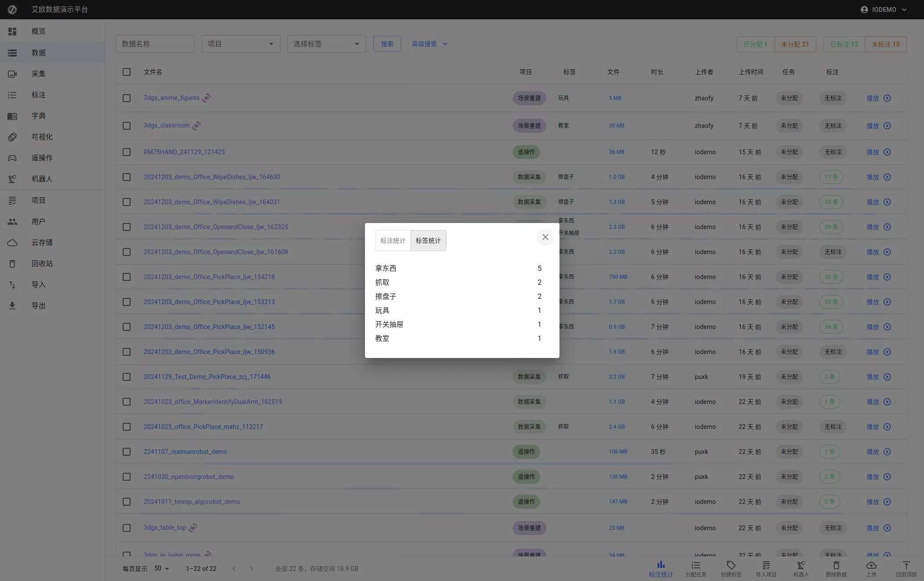Tick checkbox for 2241107_realmanrobot_demo

pos(127,452)
